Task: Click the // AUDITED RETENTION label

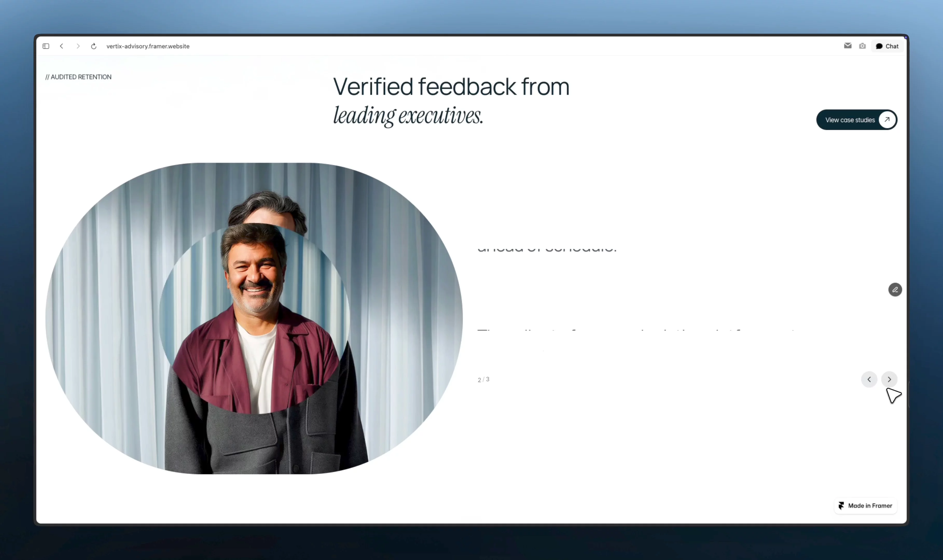Action: [x=79, y=77]
